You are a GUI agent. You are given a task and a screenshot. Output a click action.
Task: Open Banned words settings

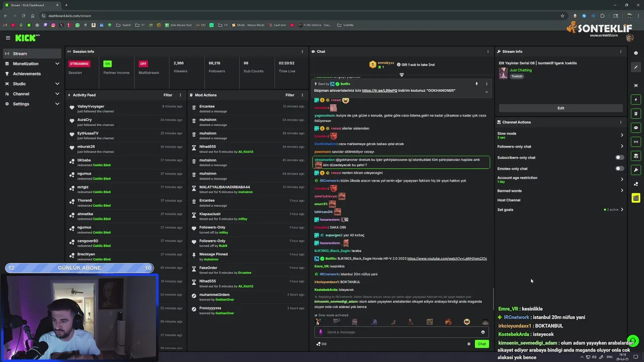coord(560,191)
